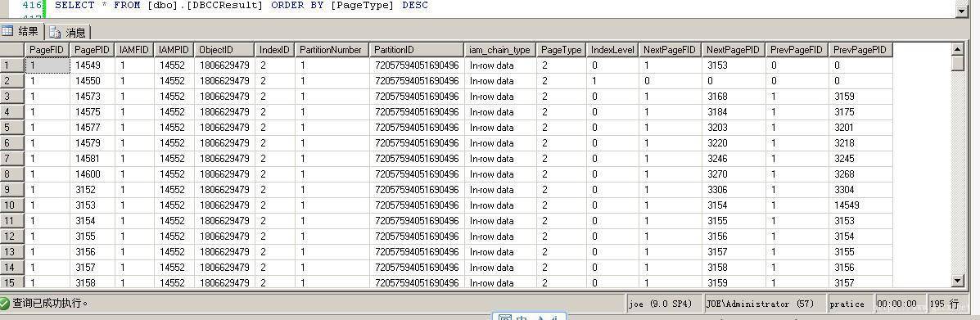980x320 pixels.
Task: Select the PagePID column header
Action: (x=92, y=50)
